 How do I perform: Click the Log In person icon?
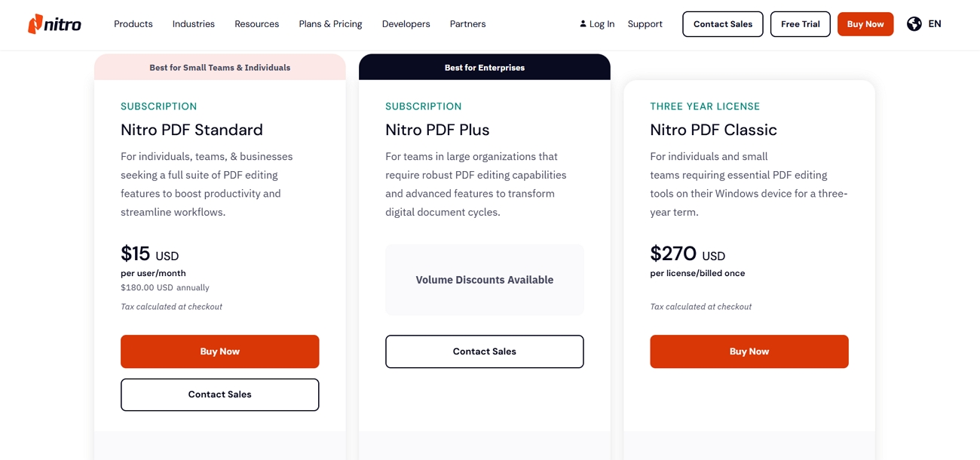point(583,24)
